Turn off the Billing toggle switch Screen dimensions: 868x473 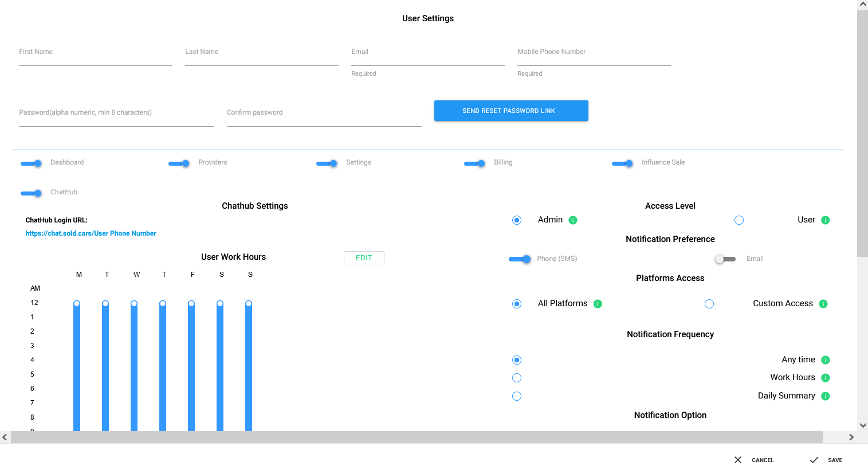point(475,163)
